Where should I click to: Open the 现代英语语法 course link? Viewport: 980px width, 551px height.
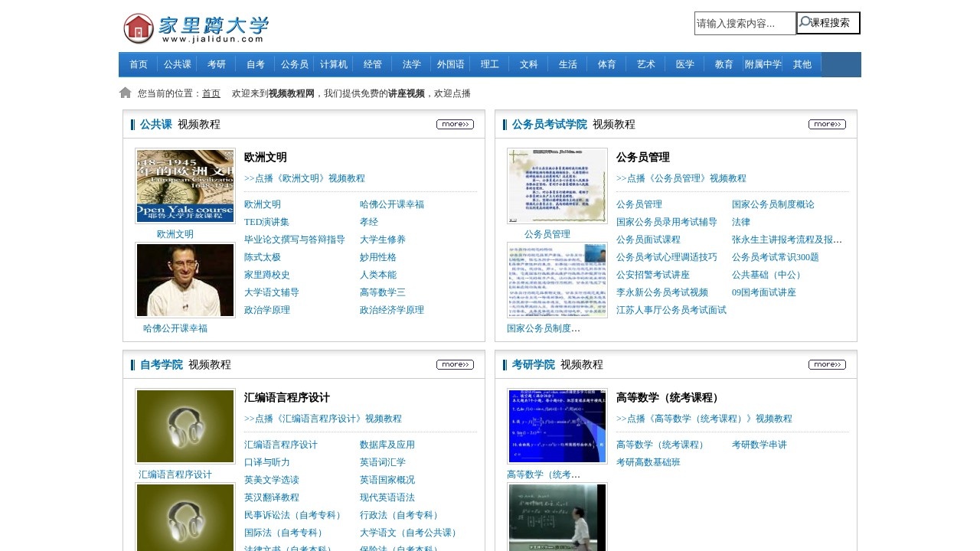pyautogui.click(x=387, y=497)
